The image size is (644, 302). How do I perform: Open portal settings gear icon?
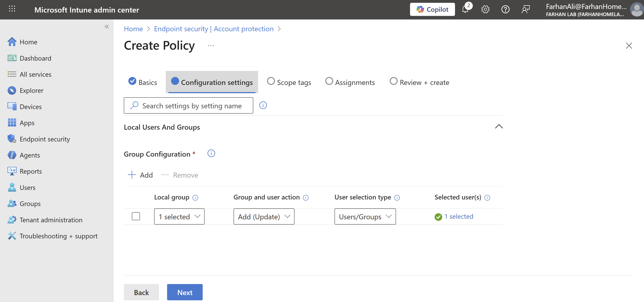click(x=485, y=10)
